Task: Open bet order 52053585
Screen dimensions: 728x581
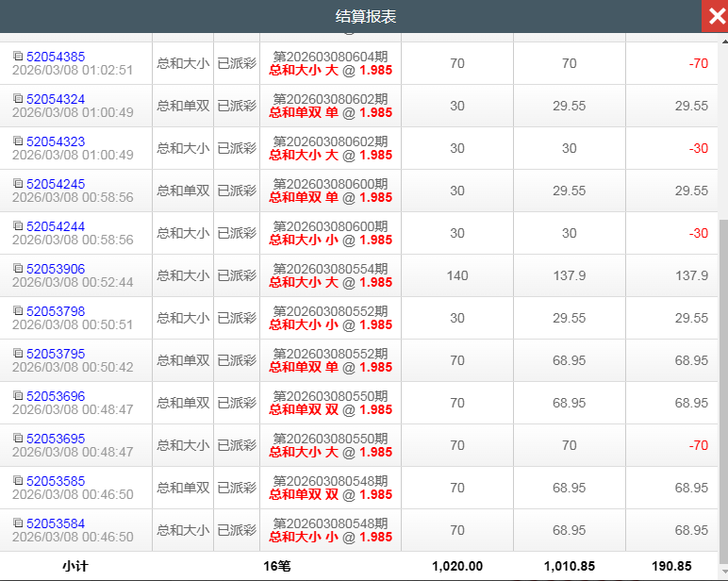Action: tap(56, 481)
